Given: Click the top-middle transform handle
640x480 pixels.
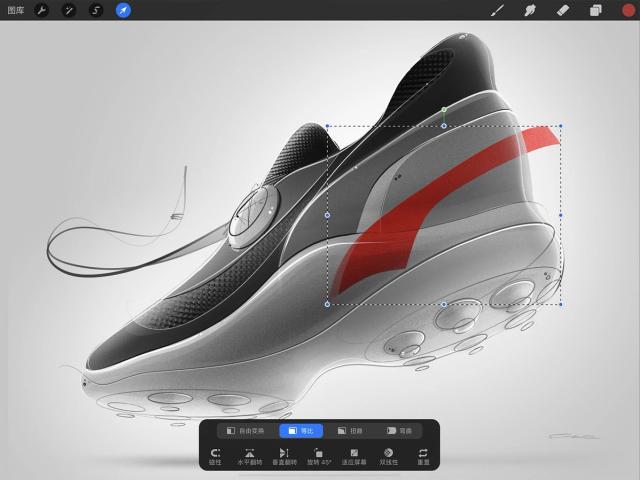Looking at the screenshot, I should pyautogui.click(x=444, y=126).
